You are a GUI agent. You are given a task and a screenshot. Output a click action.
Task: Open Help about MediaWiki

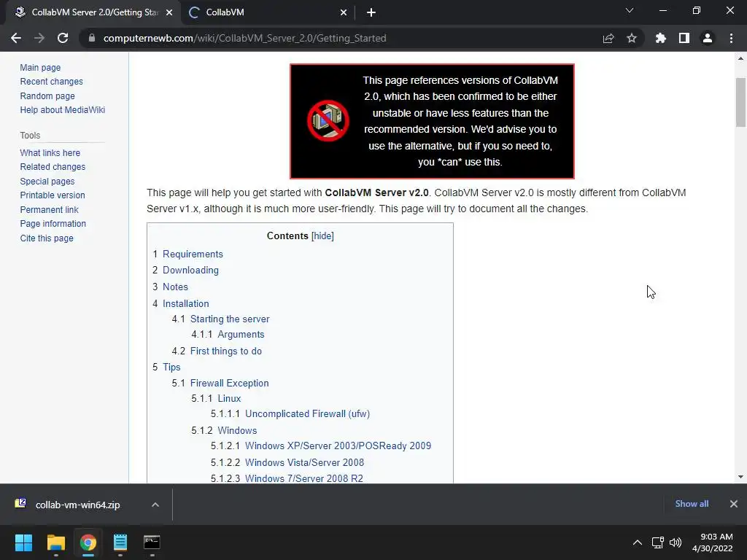click(x=63, y=109)
